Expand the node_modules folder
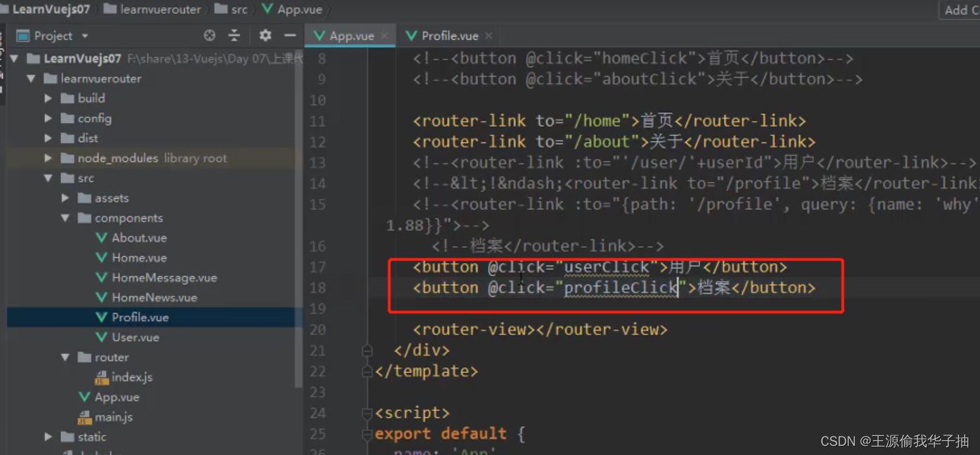This screenshot has height=455, width=980. coord(48,158)
